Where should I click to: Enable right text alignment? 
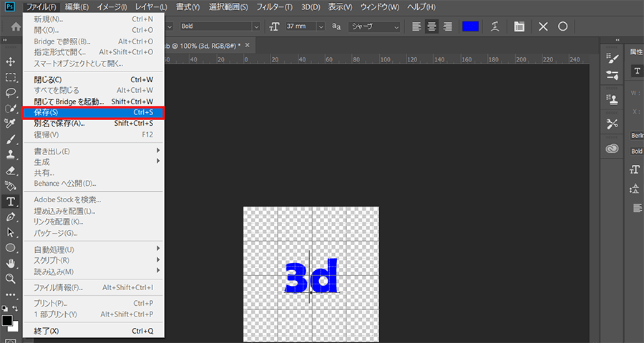pos(447,26)
